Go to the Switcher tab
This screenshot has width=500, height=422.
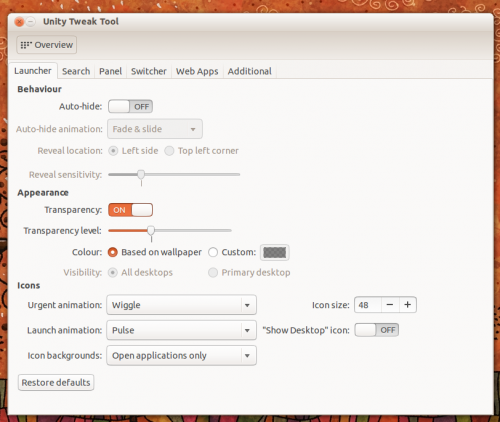click(149, 71)
